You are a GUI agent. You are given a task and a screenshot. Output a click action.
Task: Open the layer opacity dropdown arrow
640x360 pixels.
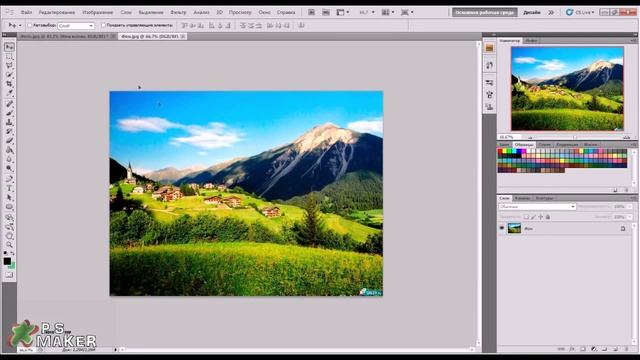pyautogui.click(x=630, y=207)
